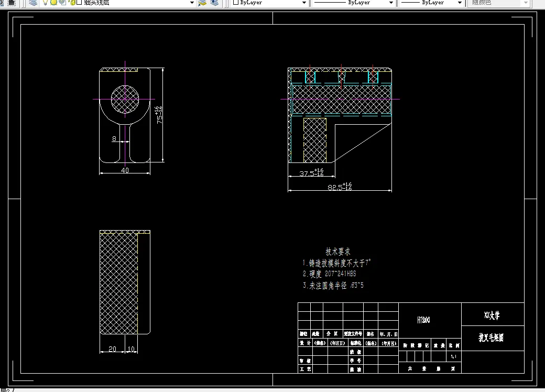Viewport: 545px width, 392px height.
Task: Expand the 细实线层 layer dropdown arrow
Action: pyautogui.click(x=191, y=3)
